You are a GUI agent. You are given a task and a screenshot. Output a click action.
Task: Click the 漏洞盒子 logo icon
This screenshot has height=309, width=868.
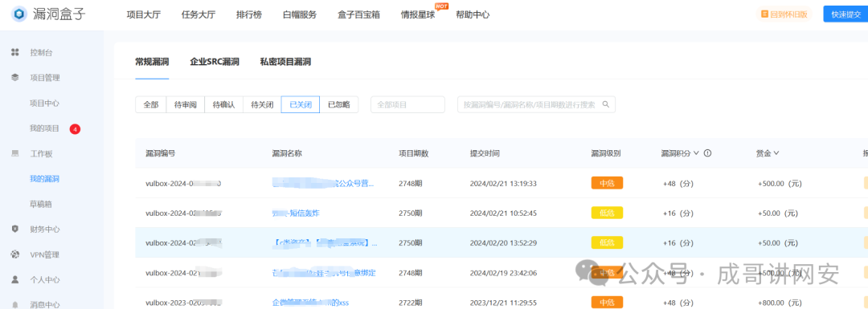tap(19, 14)
